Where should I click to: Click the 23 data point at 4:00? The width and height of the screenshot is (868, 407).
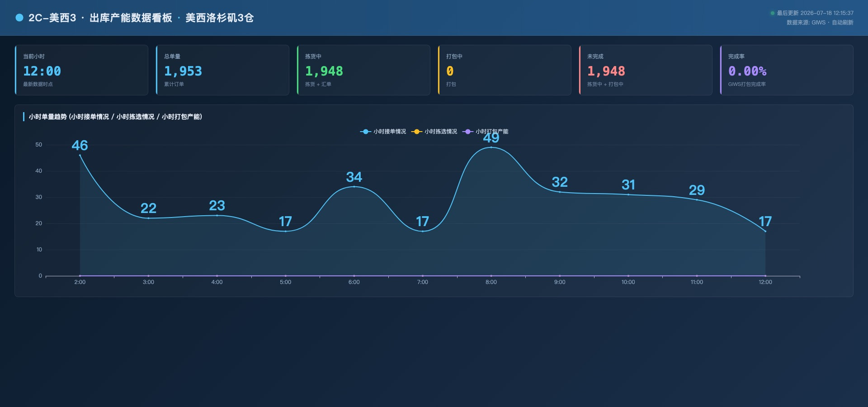click(217, 215)
